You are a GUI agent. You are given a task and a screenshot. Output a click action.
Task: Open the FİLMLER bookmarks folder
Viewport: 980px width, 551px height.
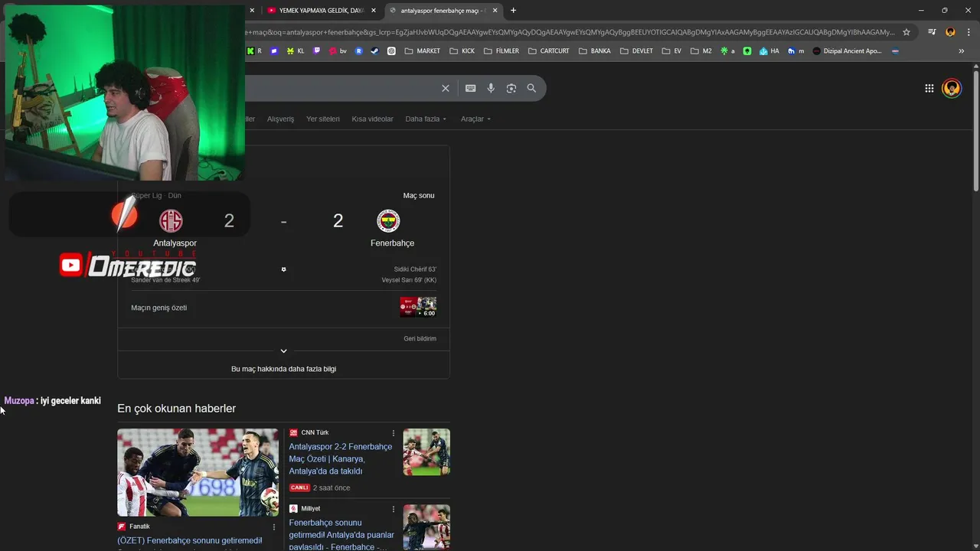click(501, 51)
